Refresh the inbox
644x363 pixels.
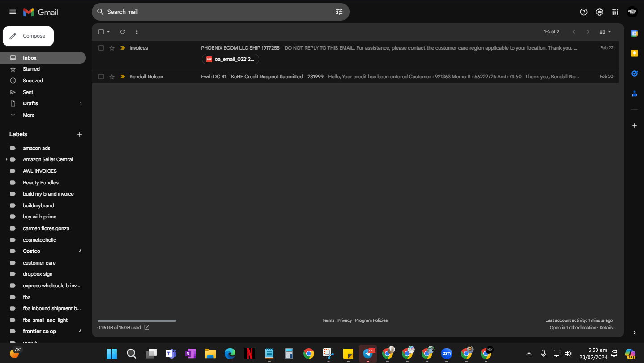coord(123,32)
